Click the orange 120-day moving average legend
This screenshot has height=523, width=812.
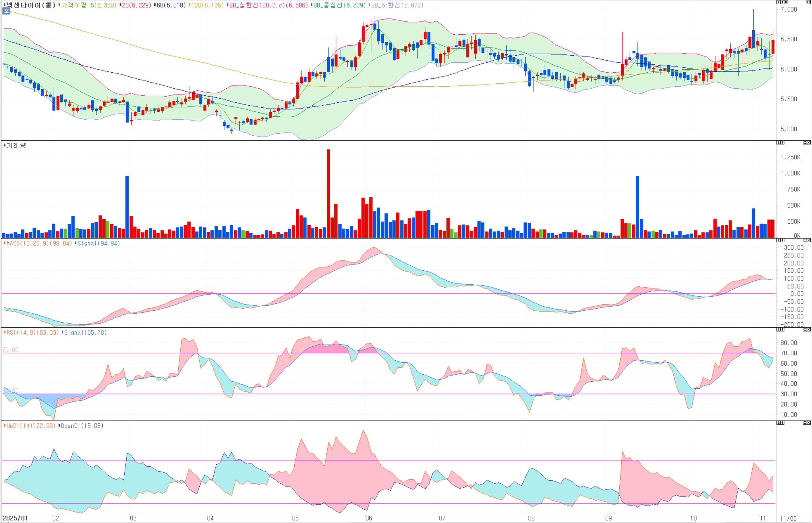tap(207, 5)
